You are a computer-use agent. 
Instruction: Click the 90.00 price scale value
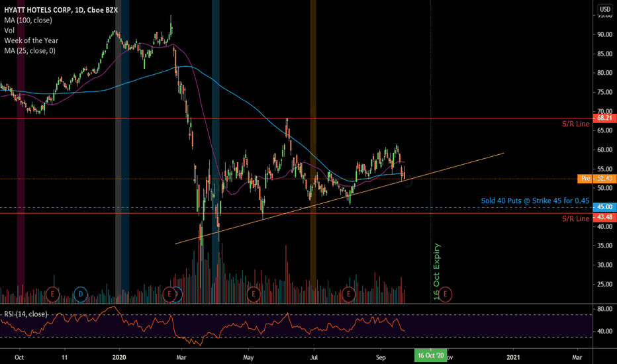coord(604,34)
